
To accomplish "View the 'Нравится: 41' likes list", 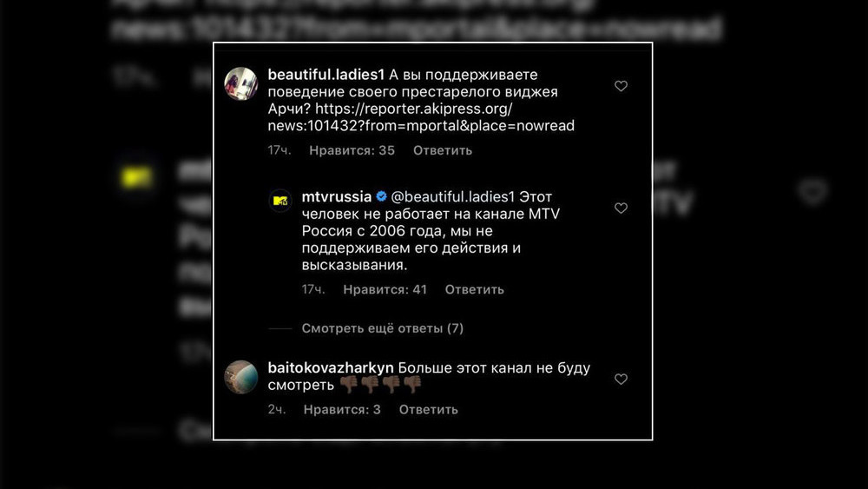I will point(385,289).
